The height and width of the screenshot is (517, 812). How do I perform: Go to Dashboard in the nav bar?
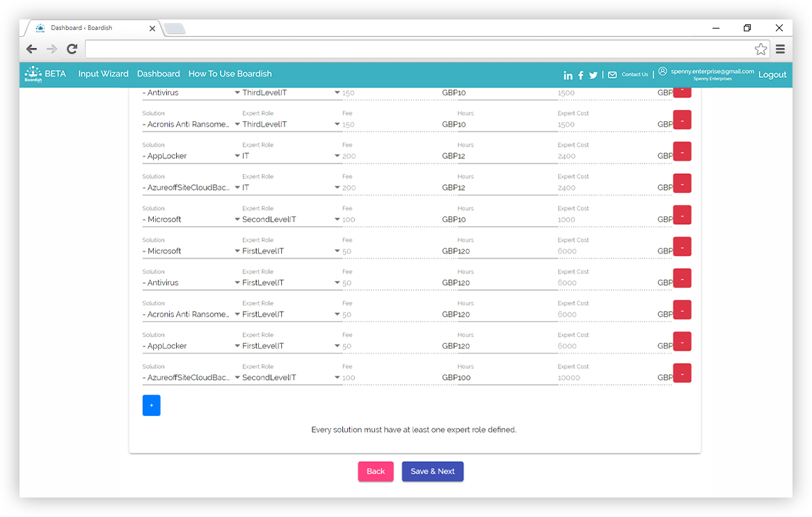pyautogui.click(x=159, y=74)
